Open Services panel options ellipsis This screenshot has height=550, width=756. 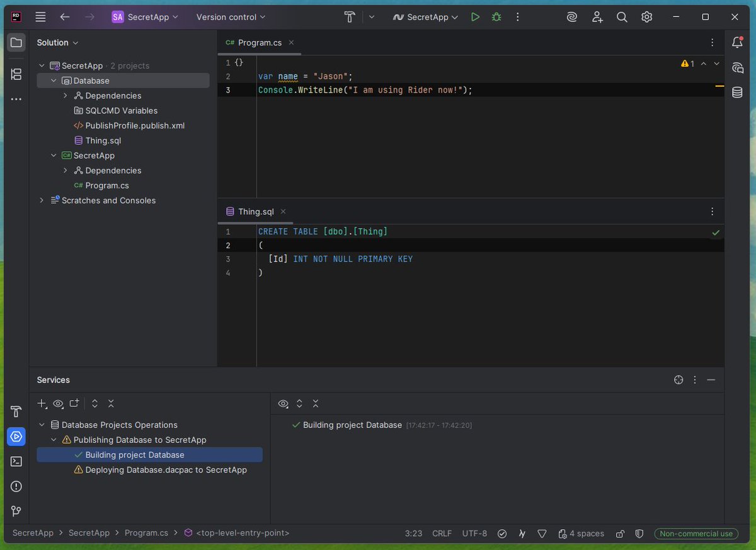695,380
